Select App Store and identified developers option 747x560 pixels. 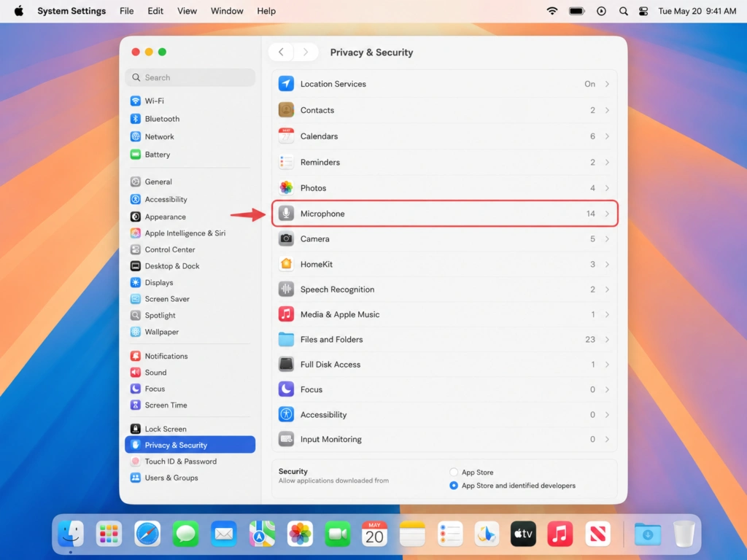coord(454,485)
